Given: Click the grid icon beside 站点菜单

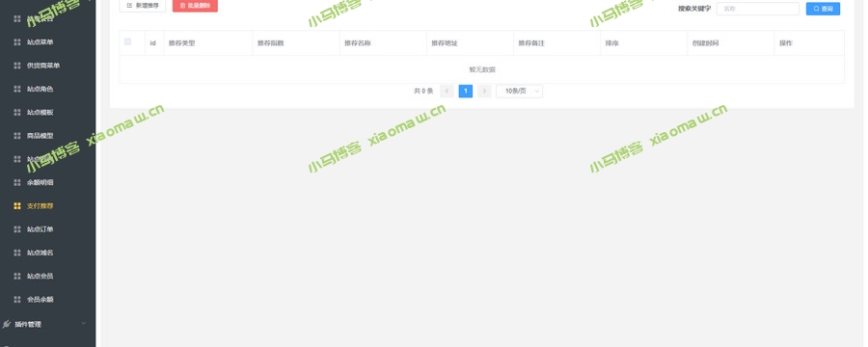Looking at the screenshot, I should point(17,42).
